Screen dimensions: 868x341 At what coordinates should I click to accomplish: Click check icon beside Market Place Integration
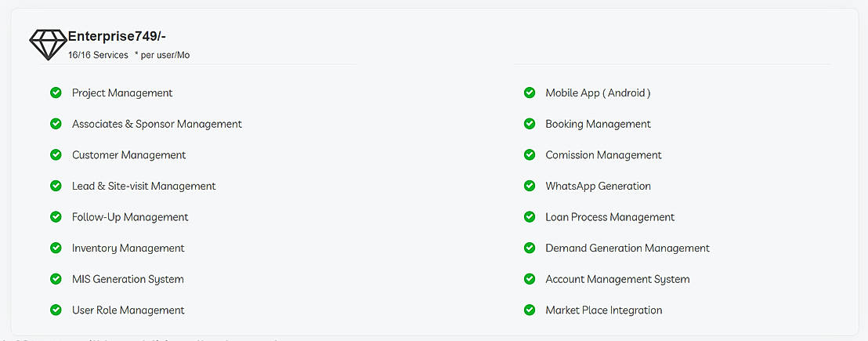[x=530, y=310]
